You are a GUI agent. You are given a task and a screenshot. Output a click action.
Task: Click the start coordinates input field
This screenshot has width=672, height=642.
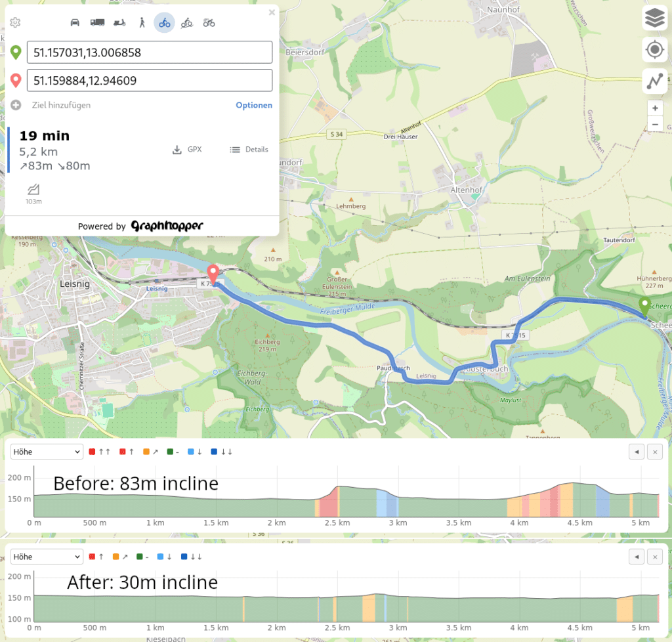149,52
